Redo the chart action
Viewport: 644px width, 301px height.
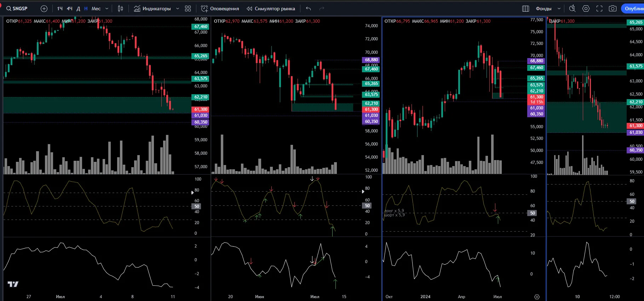point(322,8)
